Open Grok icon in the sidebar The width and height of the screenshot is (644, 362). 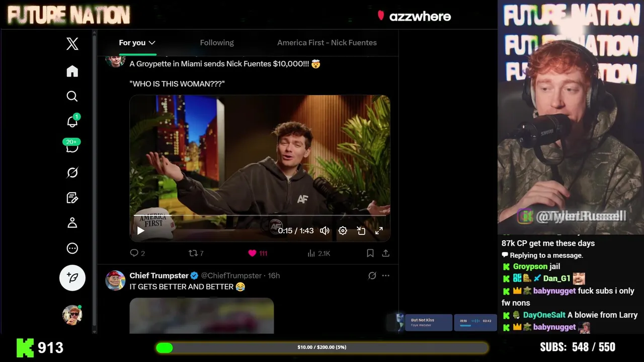coord(72,172)
